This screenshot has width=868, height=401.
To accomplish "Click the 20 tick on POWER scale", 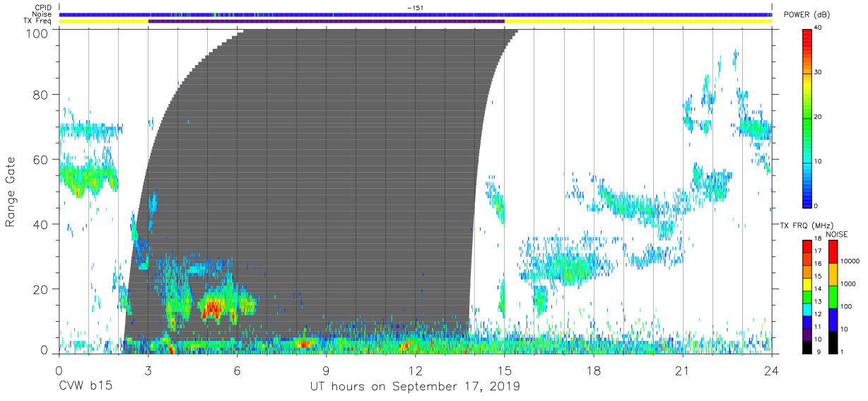I will pyautogui.click(x=817, y=117).
